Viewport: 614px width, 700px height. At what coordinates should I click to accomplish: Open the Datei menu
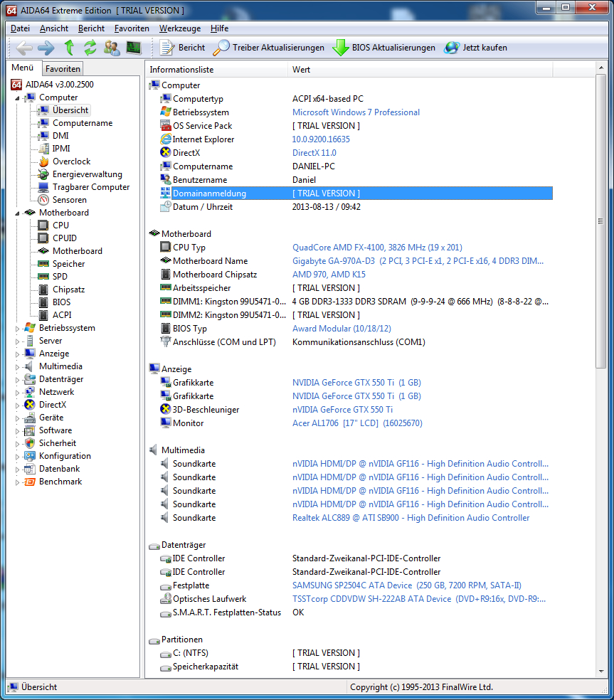(20, 28)
